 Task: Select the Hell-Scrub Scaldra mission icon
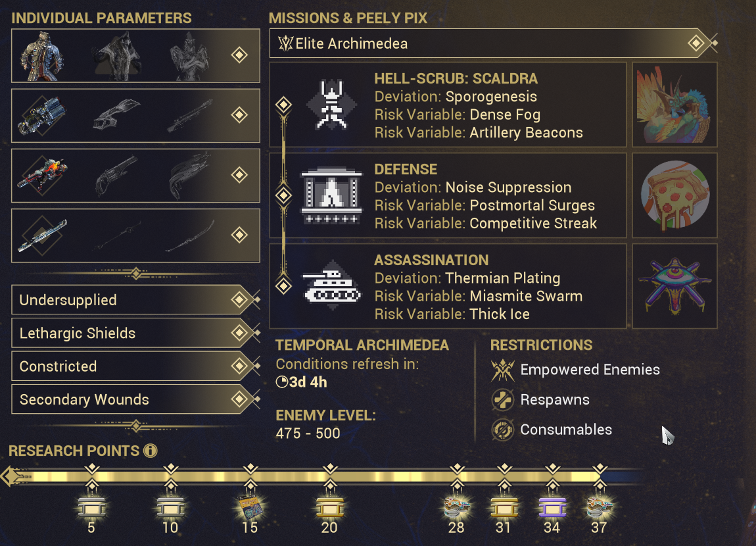[332, 105]
